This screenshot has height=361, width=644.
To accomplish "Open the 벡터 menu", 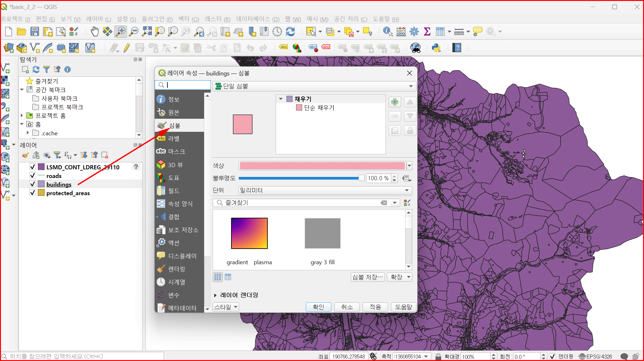I will pos(188,19).
